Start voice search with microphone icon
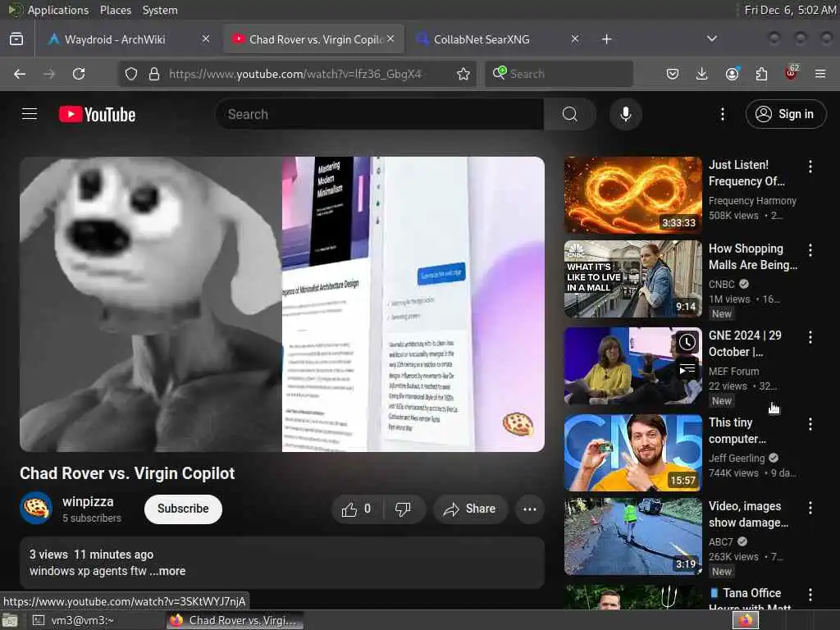This screenshot has width=840, height=630. click(625, 114)
